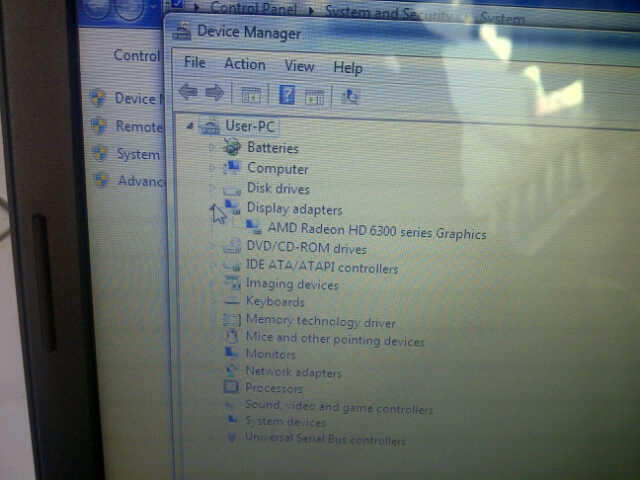Image resolution: width=640 pixels, height=480 pixels.
Task: Select AMD Radeon HD 6300 series Graphics
Action: pyautogui.click(x=377, y=231)
